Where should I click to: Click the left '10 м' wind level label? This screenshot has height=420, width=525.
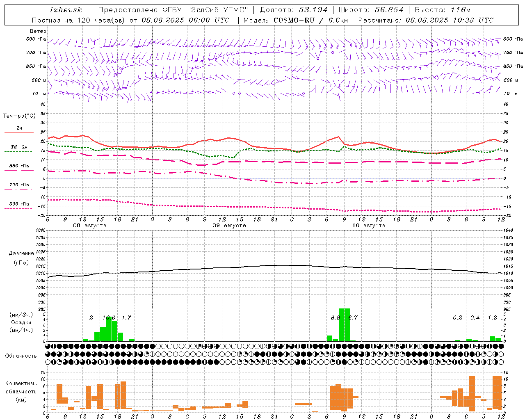click(x=39, y=94)
